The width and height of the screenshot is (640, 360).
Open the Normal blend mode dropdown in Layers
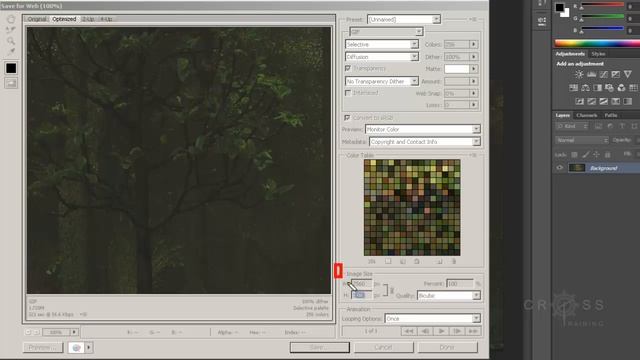pyautogui.click(x=582, y=140)
